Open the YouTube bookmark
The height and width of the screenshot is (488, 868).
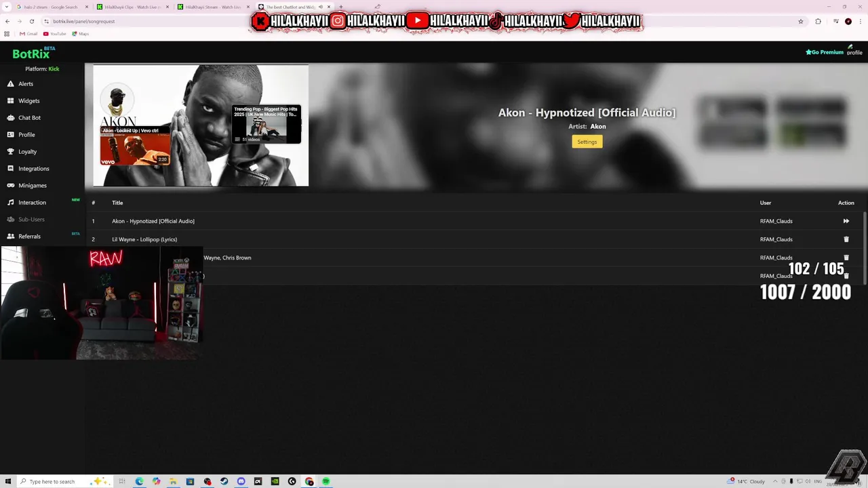point(55,34)
